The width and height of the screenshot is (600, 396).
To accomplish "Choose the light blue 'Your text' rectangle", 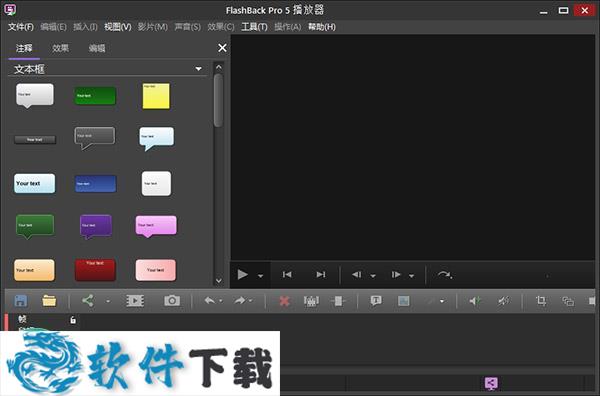I will coord(34,183).
